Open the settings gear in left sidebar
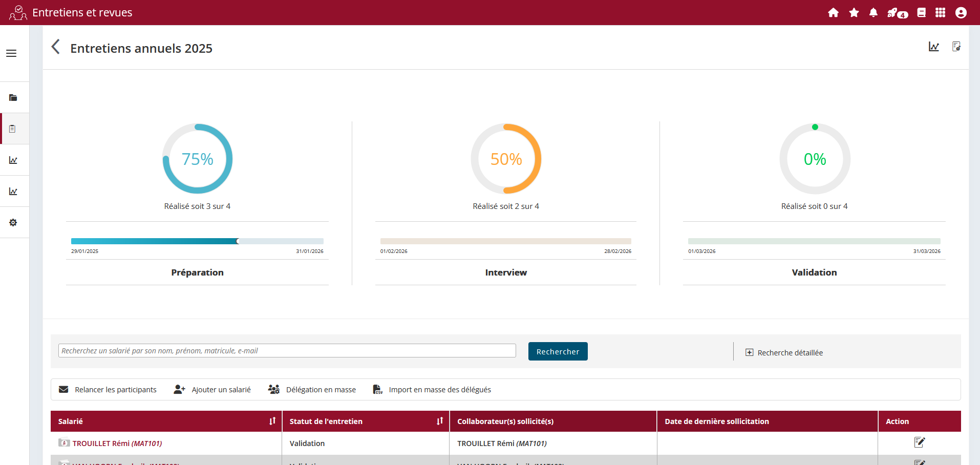The width and height of the screenshot is (980, 465). [x=13, y=223]
